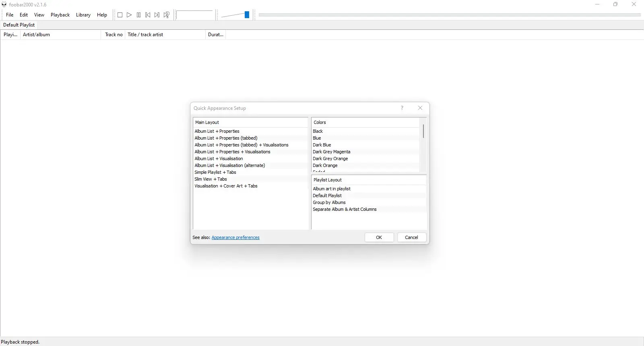Open the Help menu
This screenshot has height=346, width=644.
pos(102,15)
